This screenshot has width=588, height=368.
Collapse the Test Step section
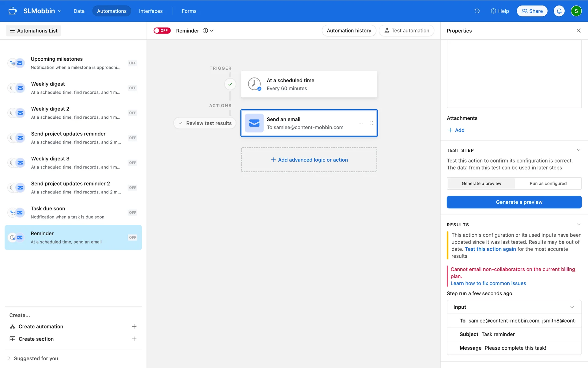578,150
